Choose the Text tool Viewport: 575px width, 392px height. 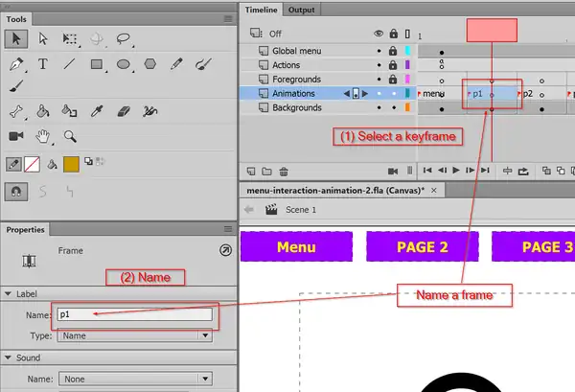point(43,65)
